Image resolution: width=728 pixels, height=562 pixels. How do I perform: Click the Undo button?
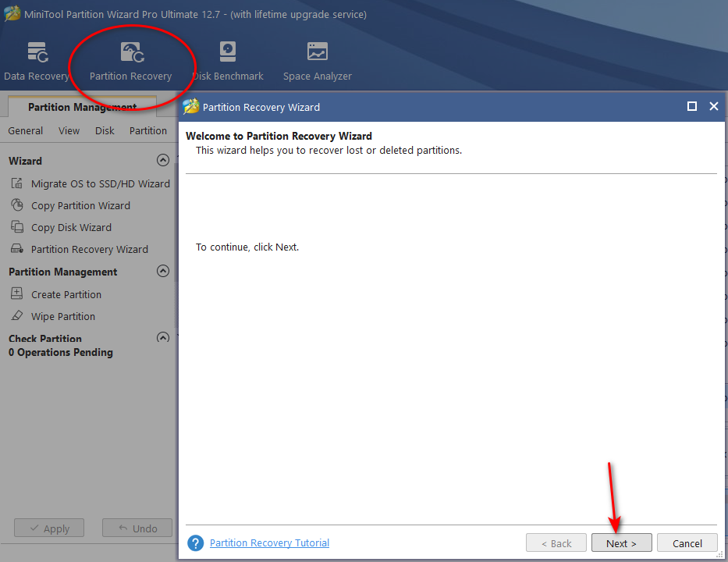coord(137,528)
